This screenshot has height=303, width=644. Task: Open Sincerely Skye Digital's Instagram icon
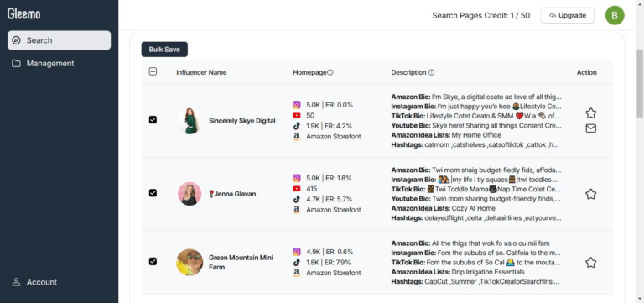[x=297, y=105]
